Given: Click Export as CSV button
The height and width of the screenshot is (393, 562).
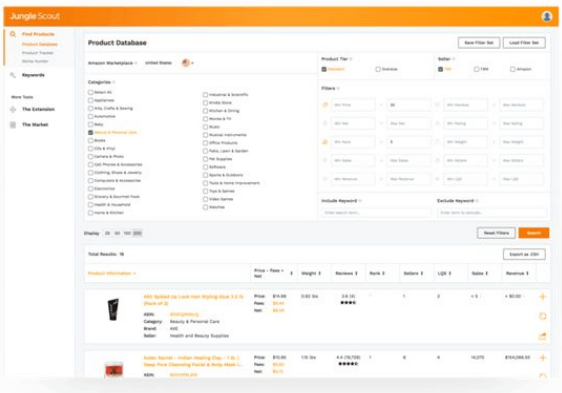Looking at the screenshot, I should tap(524, 254).
